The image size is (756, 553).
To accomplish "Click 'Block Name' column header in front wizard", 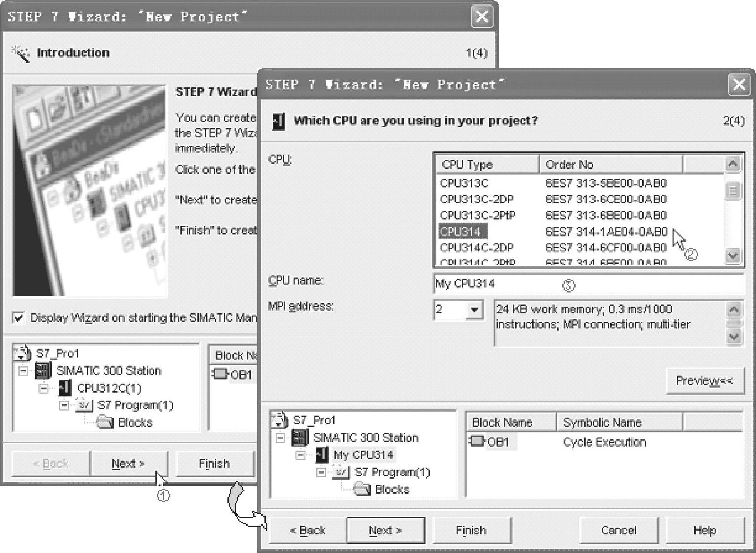I will pos(512,422).
